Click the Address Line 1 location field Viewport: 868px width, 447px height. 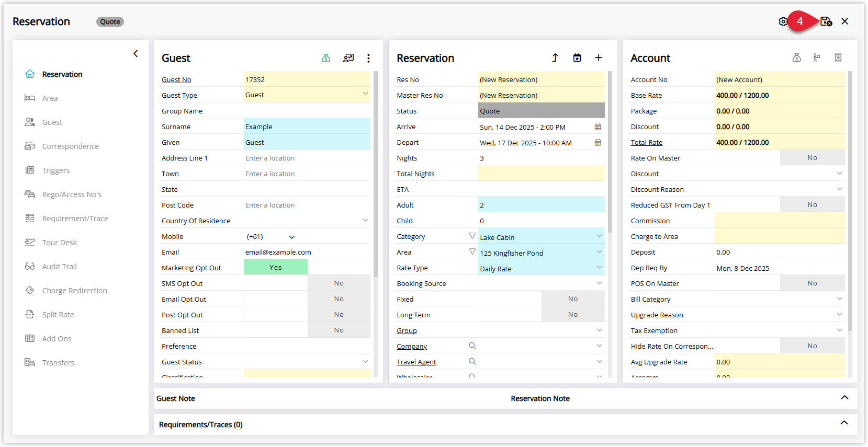(307, 158)
